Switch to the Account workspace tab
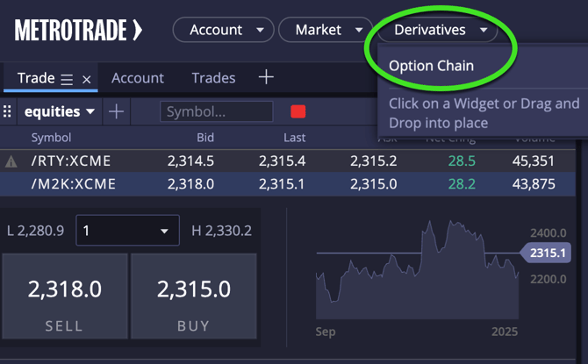The image size is (588, 364). point(138,78)
